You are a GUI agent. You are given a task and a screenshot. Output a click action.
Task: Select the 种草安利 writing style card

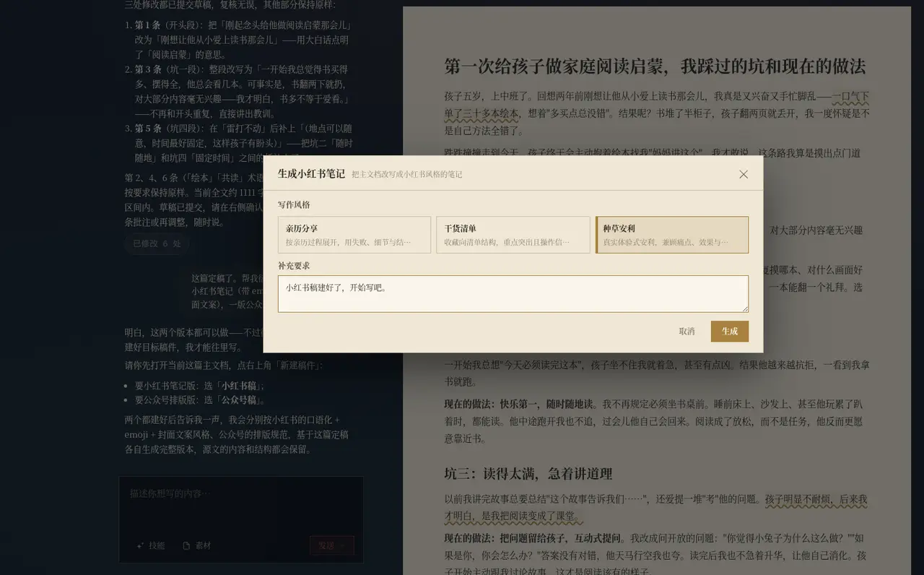tap(672, 235)
